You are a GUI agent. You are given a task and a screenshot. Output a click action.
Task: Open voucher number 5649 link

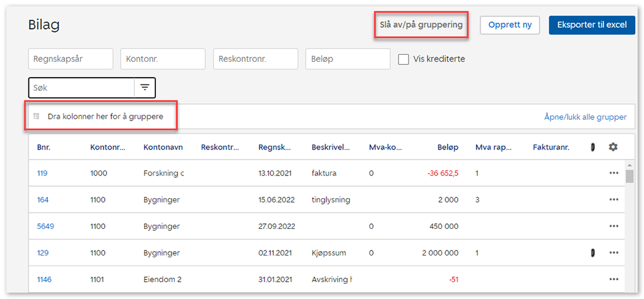click(45, 226)
